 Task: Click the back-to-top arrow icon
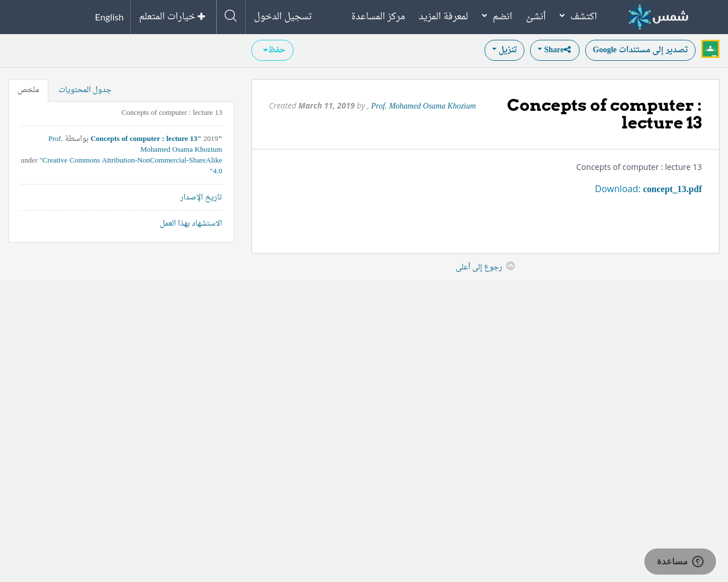[510, 266]
